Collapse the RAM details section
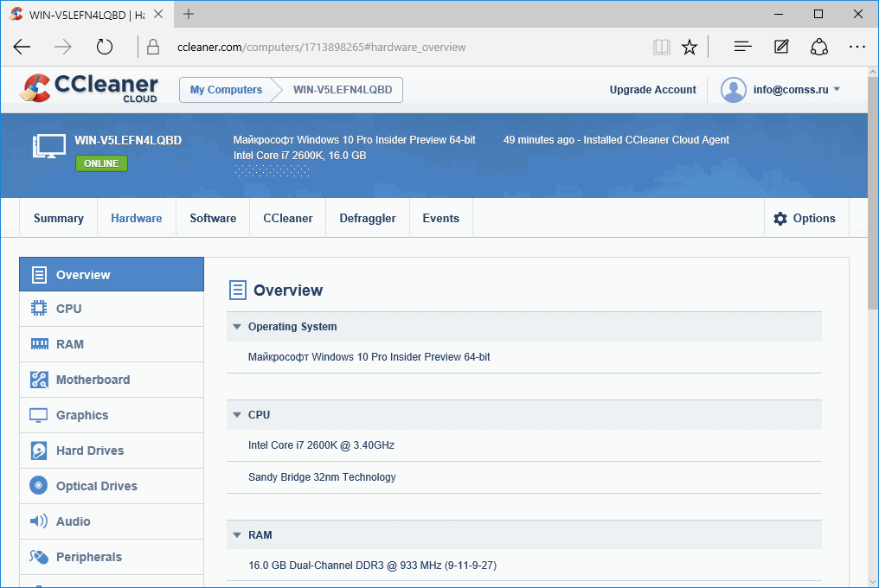This screenshot has height=588, width=879. [x=237, y=534]
